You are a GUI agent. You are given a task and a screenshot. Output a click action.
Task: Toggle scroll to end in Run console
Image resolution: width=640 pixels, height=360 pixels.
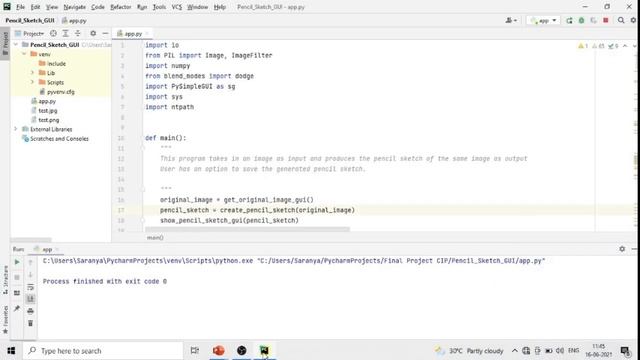pos(30,299)
